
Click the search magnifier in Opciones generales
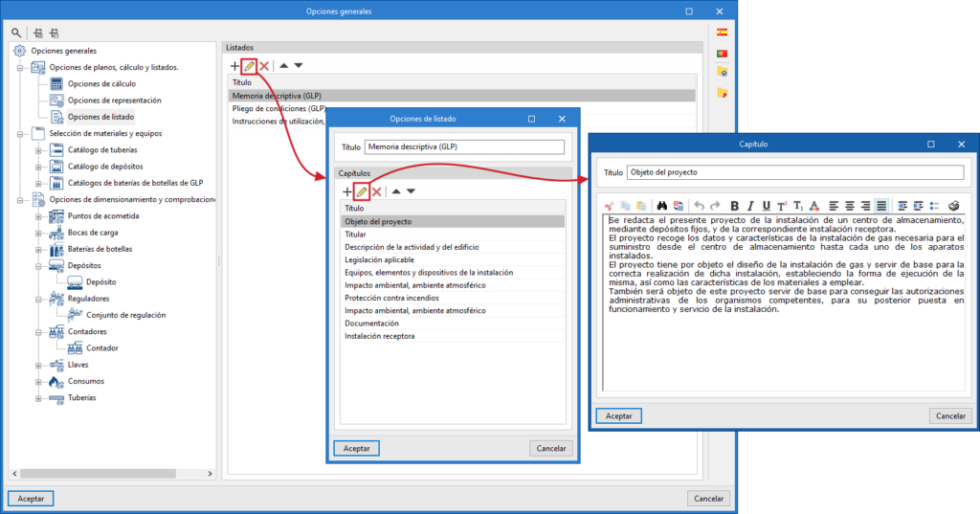pos(16,33)
